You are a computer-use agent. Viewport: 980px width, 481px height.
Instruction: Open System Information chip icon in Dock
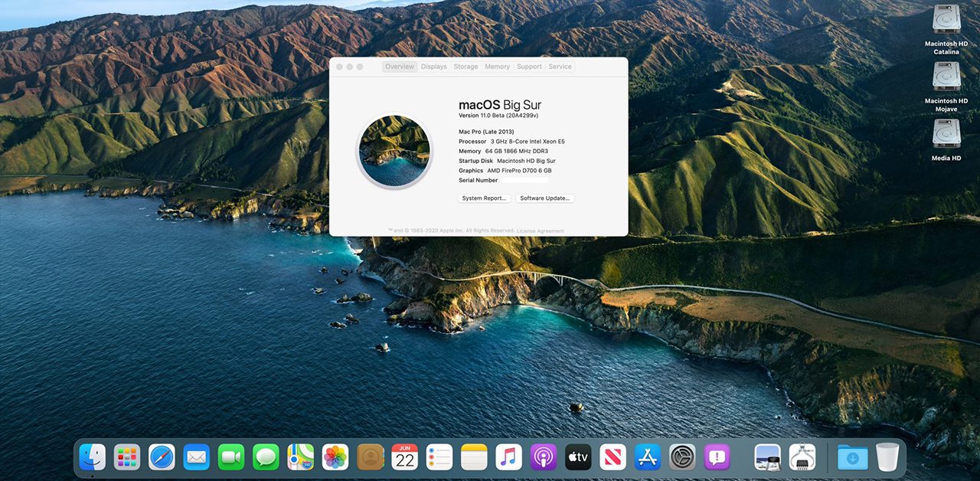pyautogui.click(x=802, y=457)
